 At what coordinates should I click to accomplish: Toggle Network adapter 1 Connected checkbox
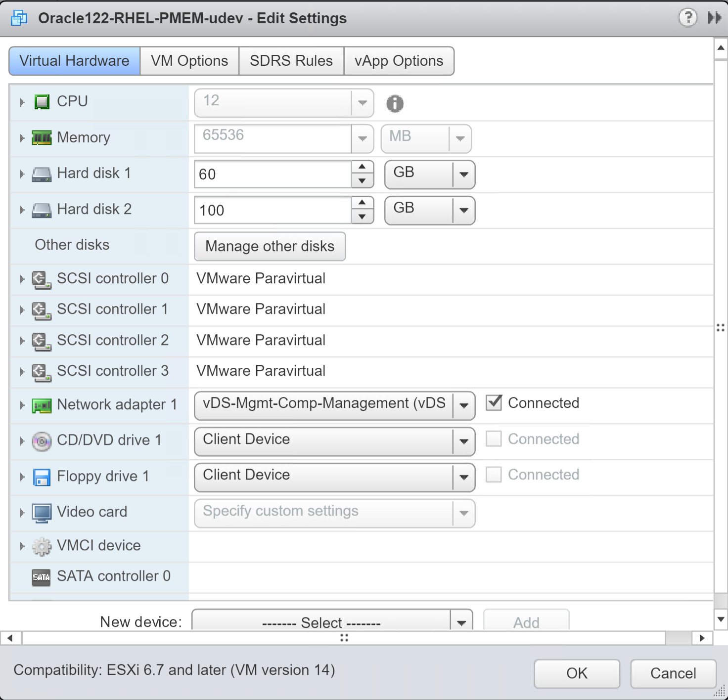(494, 403)
